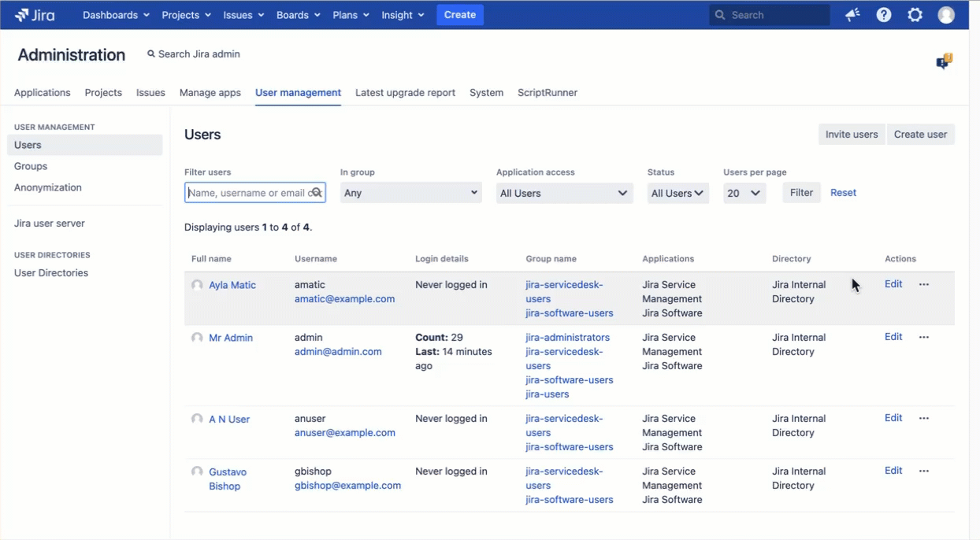Click the search icon in the Filter users field
The image size is (980, 540).
[x=316, y=193]
